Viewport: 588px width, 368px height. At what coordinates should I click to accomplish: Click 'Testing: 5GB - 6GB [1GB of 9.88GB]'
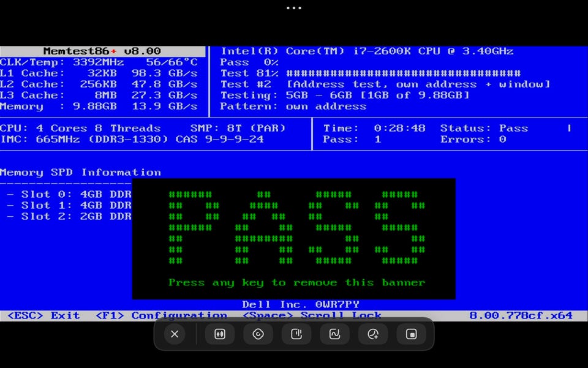pos(345,95)
